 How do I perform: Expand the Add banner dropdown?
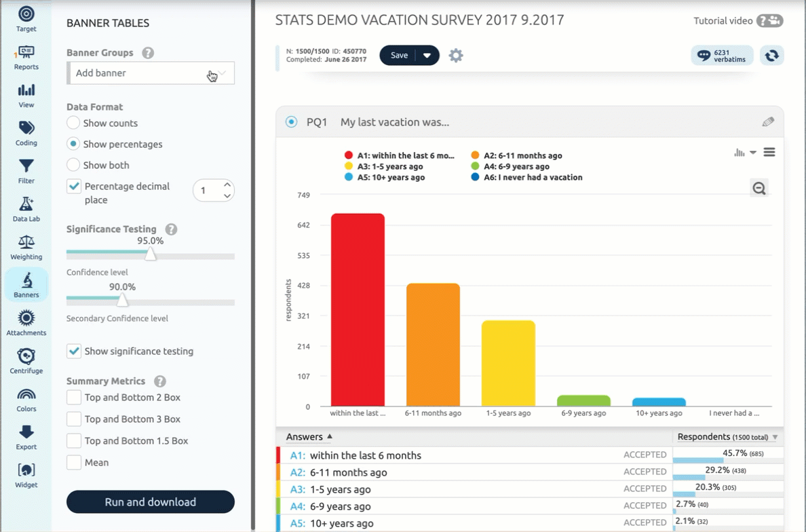point(151,73)
